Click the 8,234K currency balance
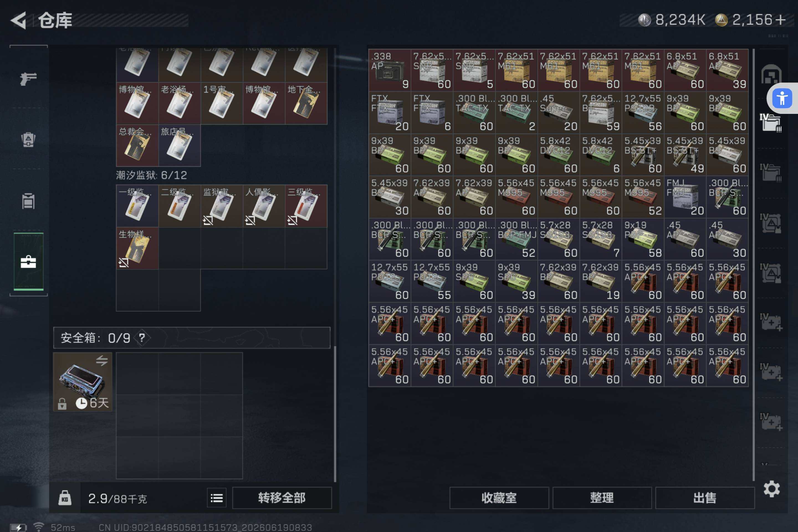The width and height of the screenshot is (798, 532). 671,20
